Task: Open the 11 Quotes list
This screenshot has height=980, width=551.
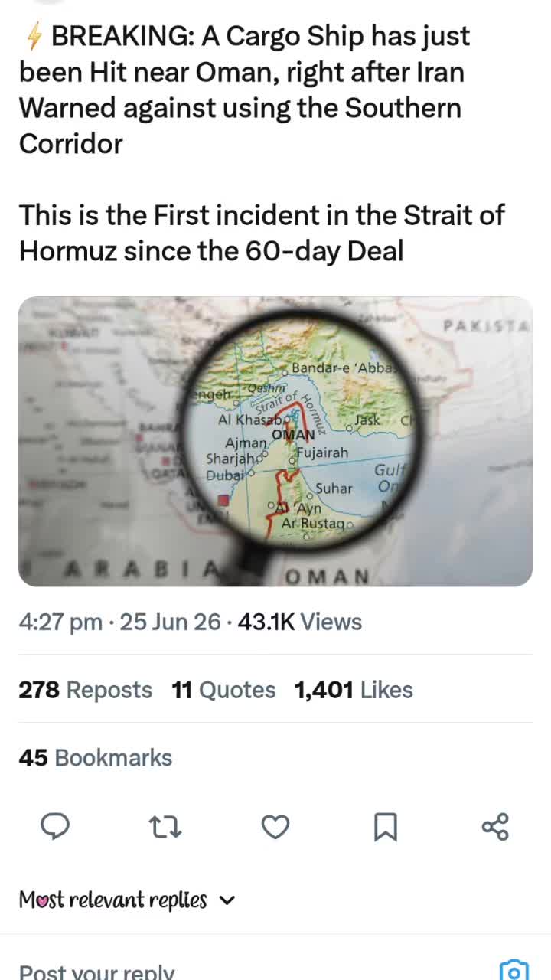Action: coord(223,690)
